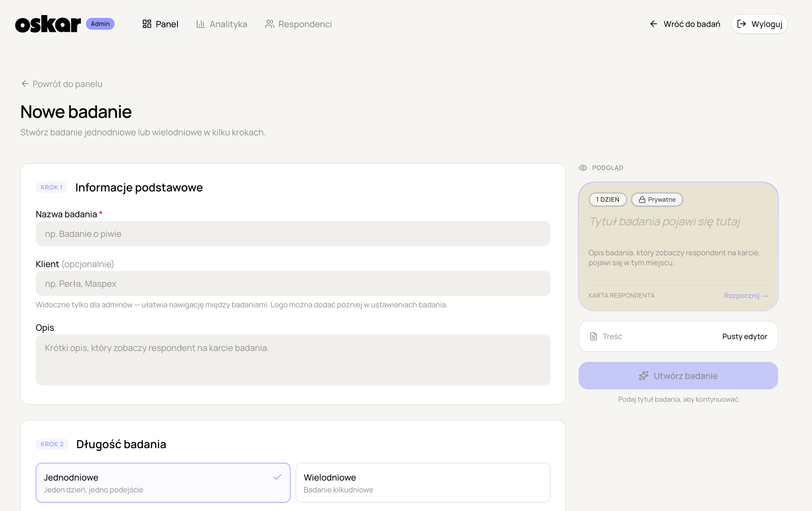This screenshot has height=511, width=812.
Task: Click the Informacje podstawowe heading
Action: (x=139, y=187)
